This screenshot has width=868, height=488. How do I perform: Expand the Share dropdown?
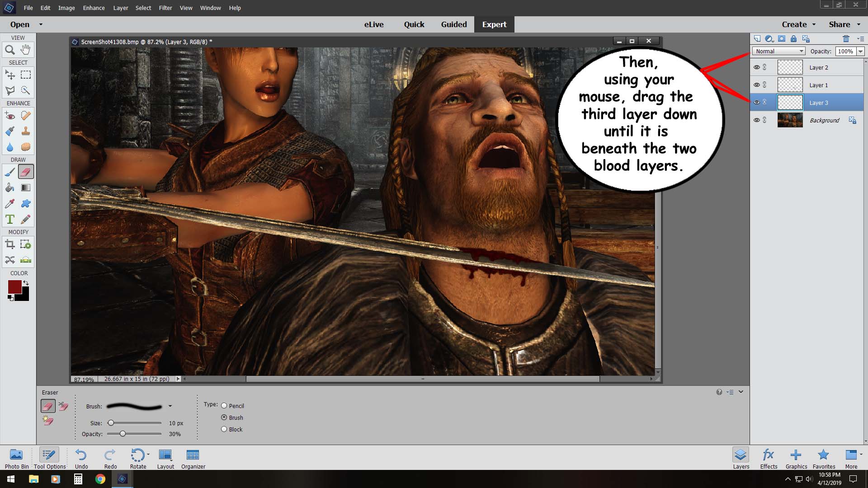859,24
